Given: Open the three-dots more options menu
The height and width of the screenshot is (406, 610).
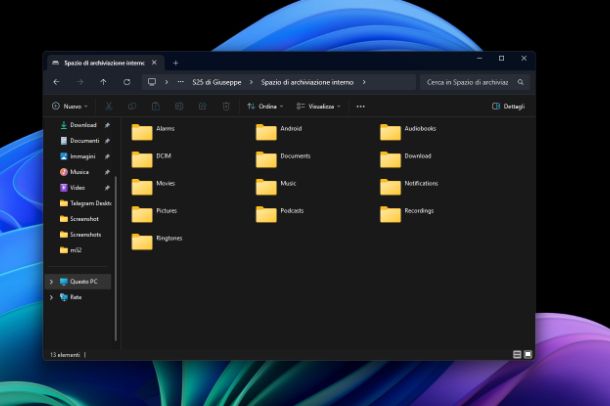Looking at the screenshot, I should tap(360, 106).
